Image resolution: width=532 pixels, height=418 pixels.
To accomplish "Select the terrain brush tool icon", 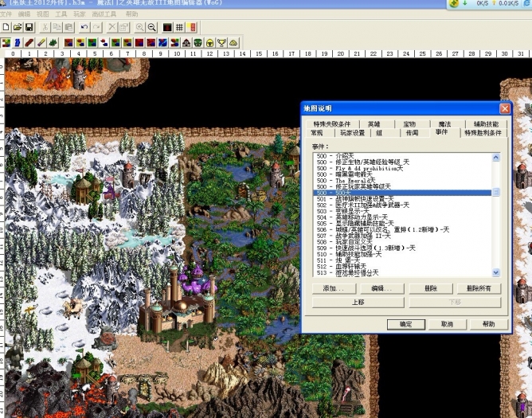I will [x=6, y=43].
